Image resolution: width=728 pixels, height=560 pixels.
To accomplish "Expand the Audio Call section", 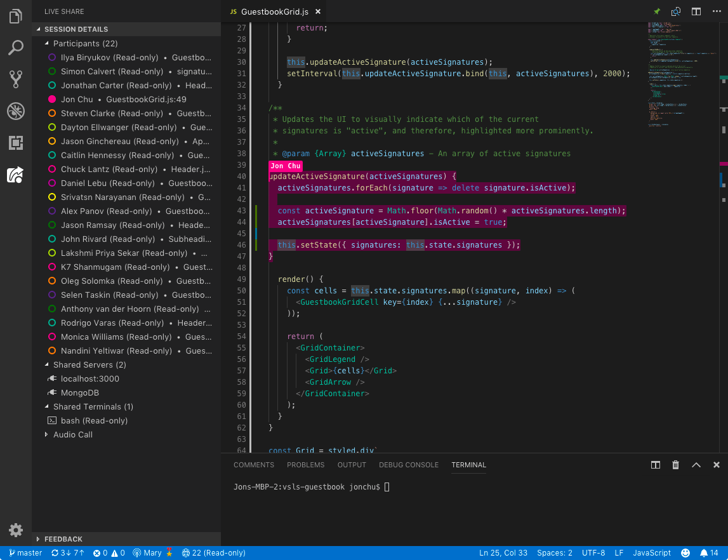I will (46, 435).
